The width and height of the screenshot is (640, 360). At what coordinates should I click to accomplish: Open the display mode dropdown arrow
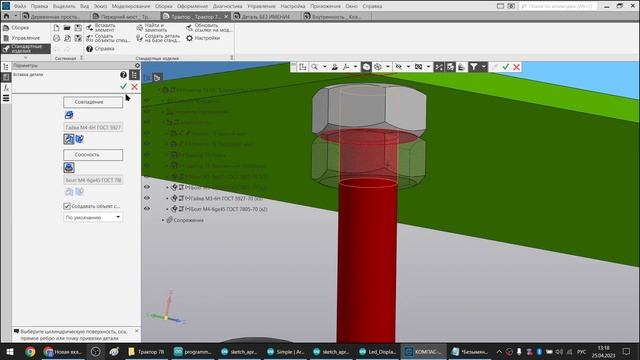[x=388, y=67]
